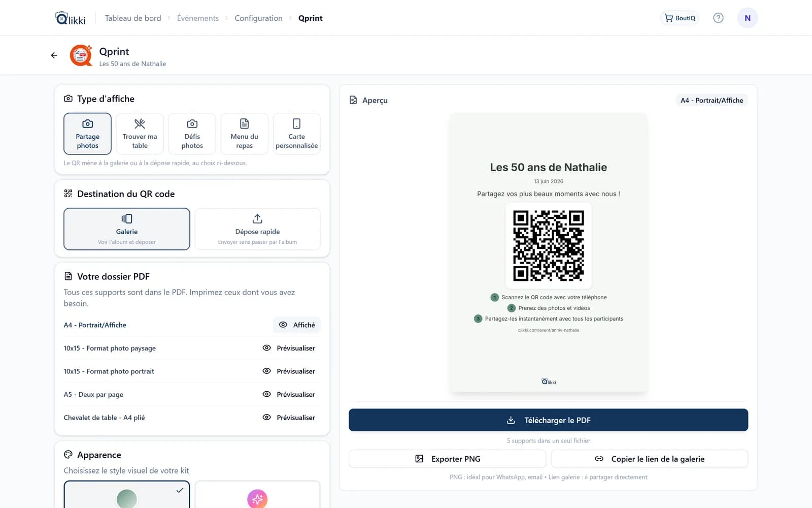This screenshot has width=812, height=508.
Task: Click the Apparence palette icon
Action: click(68, 455)
